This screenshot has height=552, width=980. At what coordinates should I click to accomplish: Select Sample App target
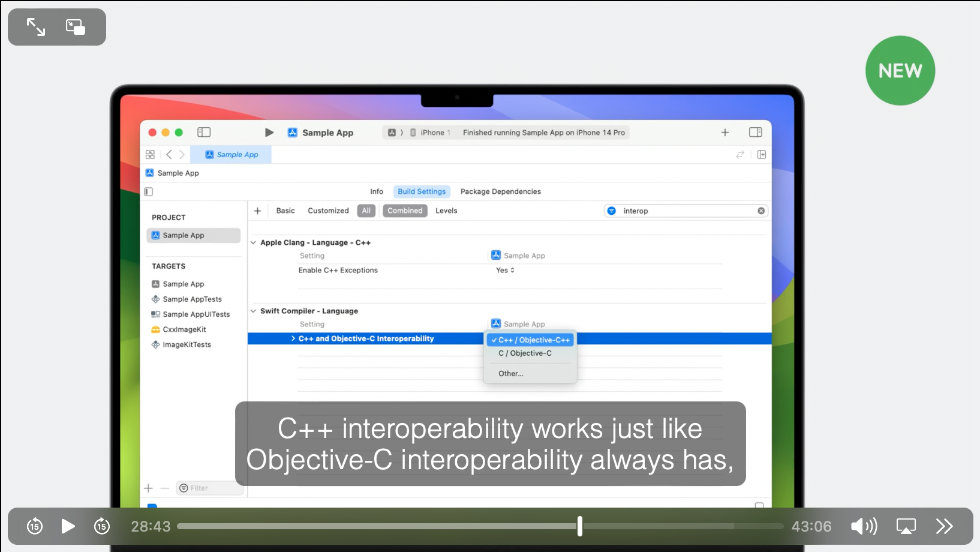click(178, 284)
